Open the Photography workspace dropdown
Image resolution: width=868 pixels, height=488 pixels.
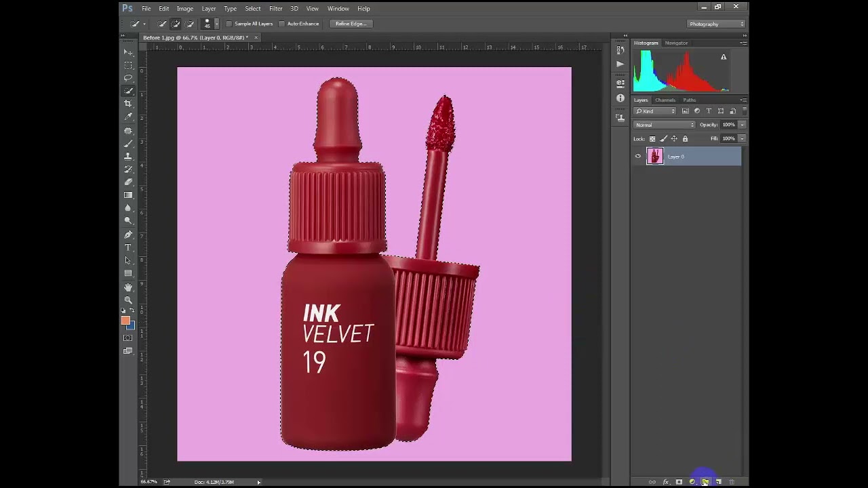click(717, 24)
